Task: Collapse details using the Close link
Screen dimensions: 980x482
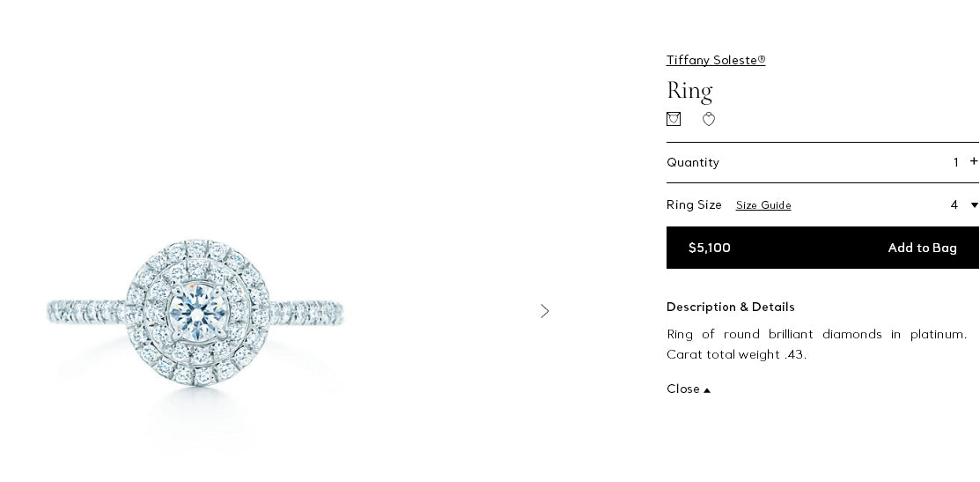Action: pyautogui.click(x=683, y=389)
